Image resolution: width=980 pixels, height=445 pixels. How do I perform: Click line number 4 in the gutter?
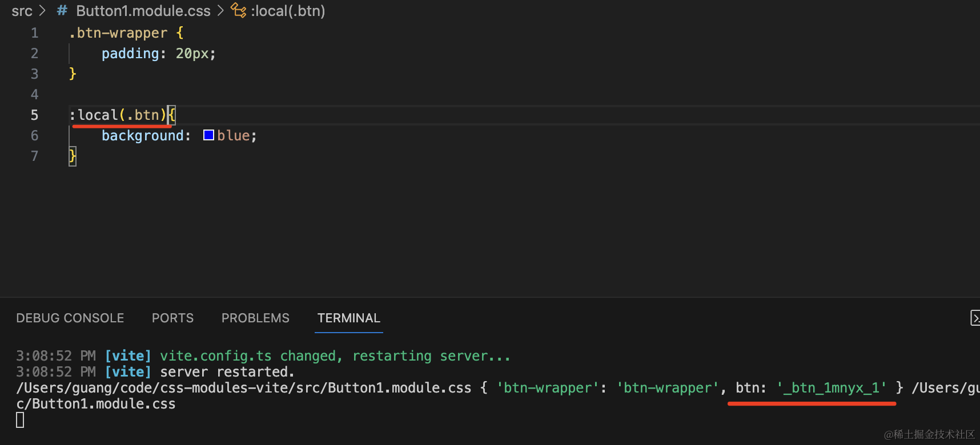35,95
